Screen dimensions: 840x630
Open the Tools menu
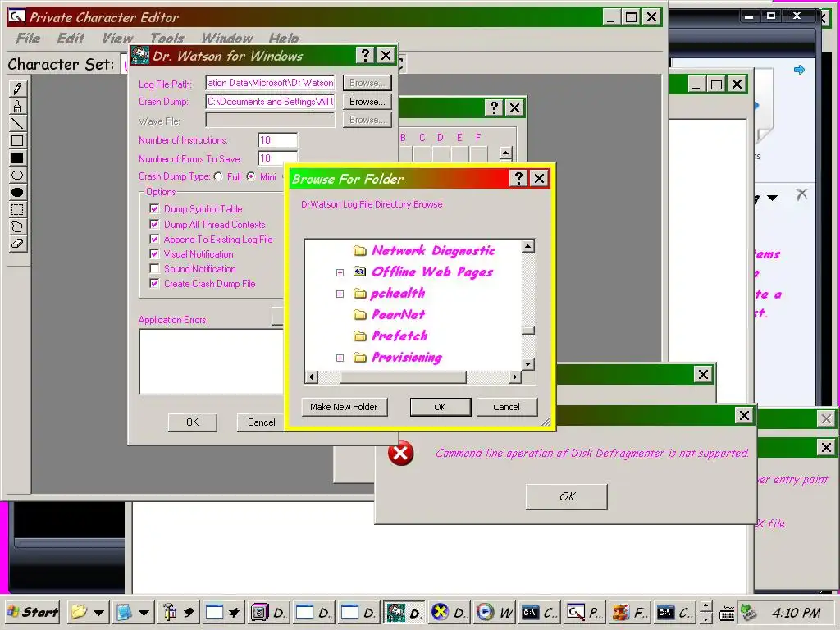[x=167, y=38]
